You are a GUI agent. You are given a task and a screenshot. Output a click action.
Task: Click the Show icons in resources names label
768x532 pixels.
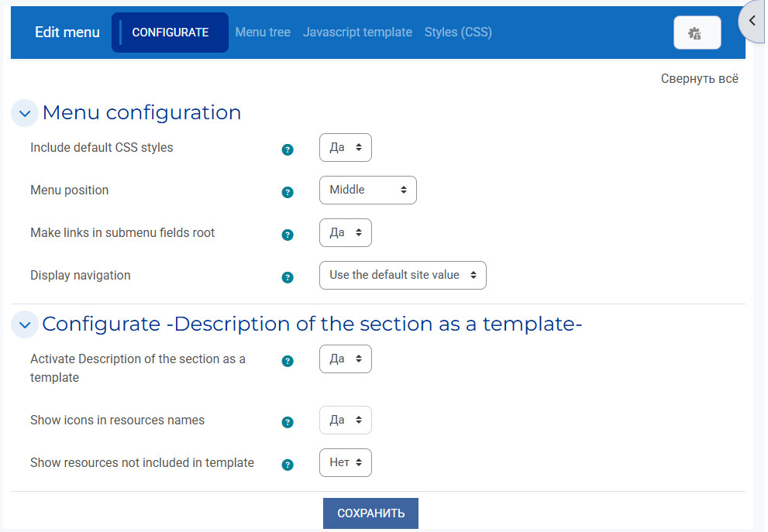(118, 420)
